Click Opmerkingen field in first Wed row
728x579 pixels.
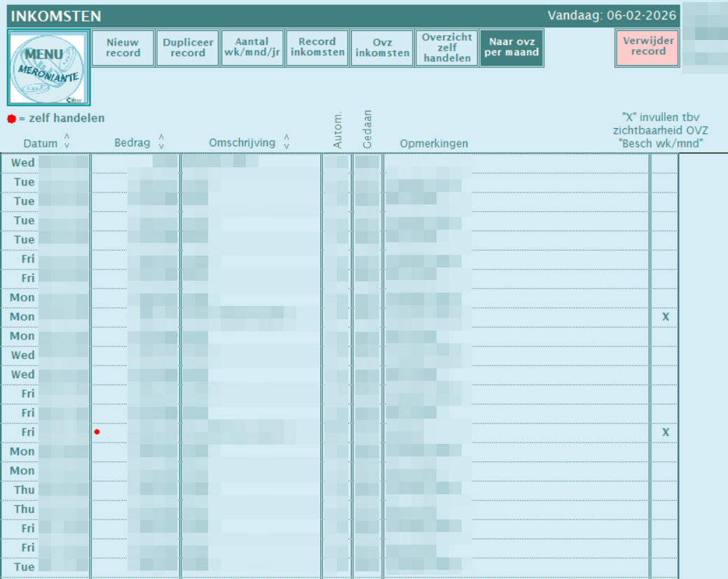tap(516, 163)
